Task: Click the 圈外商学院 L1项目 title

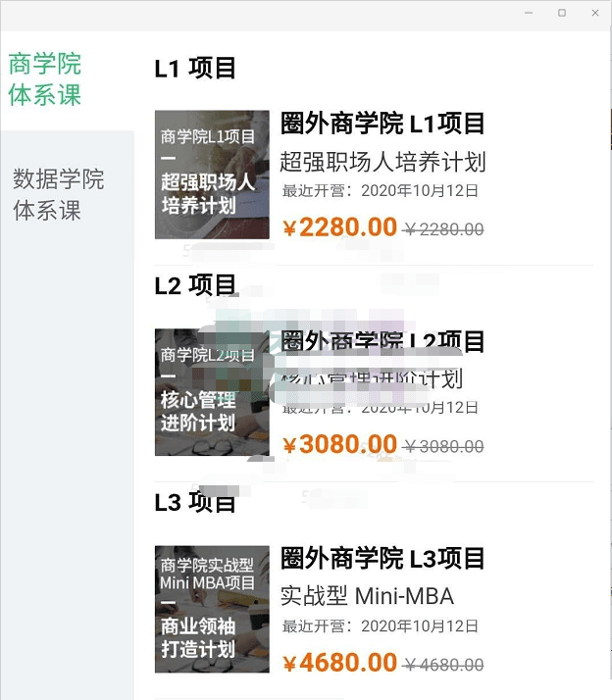Action: (382, 124)
